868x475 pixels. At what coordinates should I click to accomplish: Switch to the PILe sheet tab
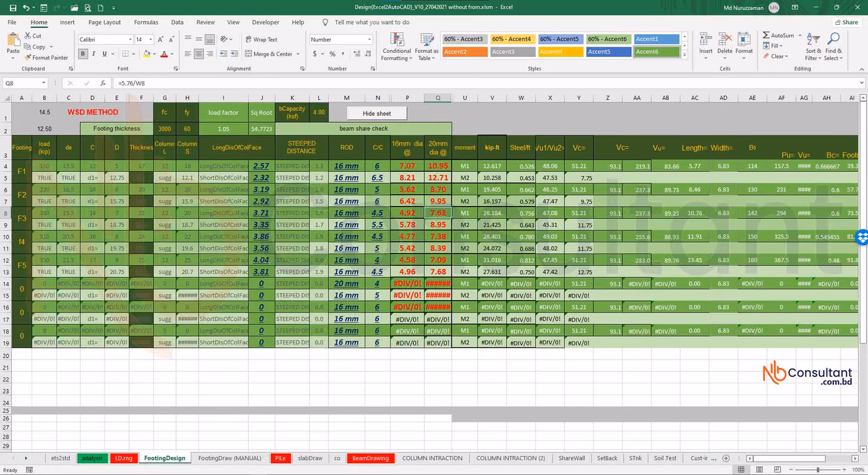[280, 458]
